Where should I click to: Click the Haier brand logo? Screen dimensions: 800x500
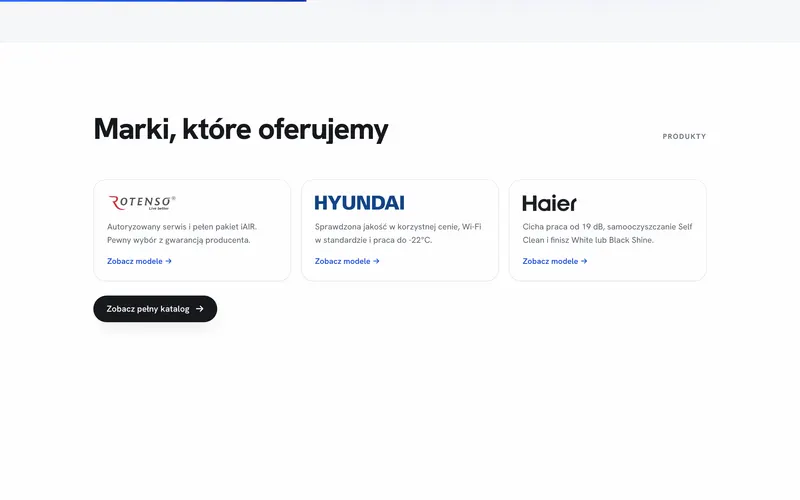[549, 203]
